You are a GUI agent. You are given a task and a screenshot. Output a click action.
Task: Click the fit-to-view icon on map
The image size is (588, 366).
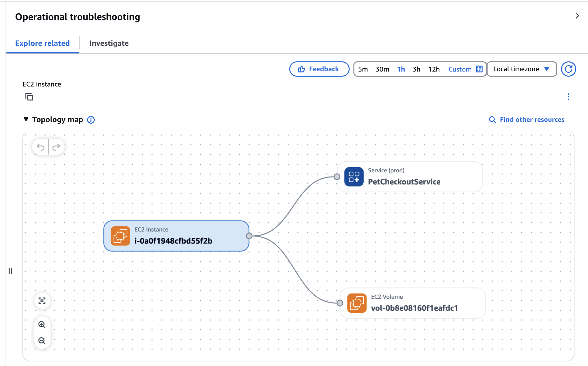[x=42, y=301]
